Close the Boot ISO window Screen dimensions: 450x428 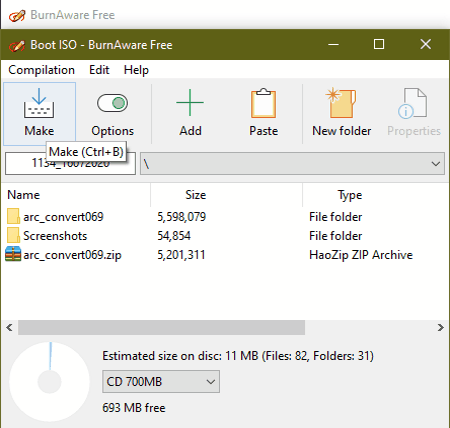tap(426, 44)
